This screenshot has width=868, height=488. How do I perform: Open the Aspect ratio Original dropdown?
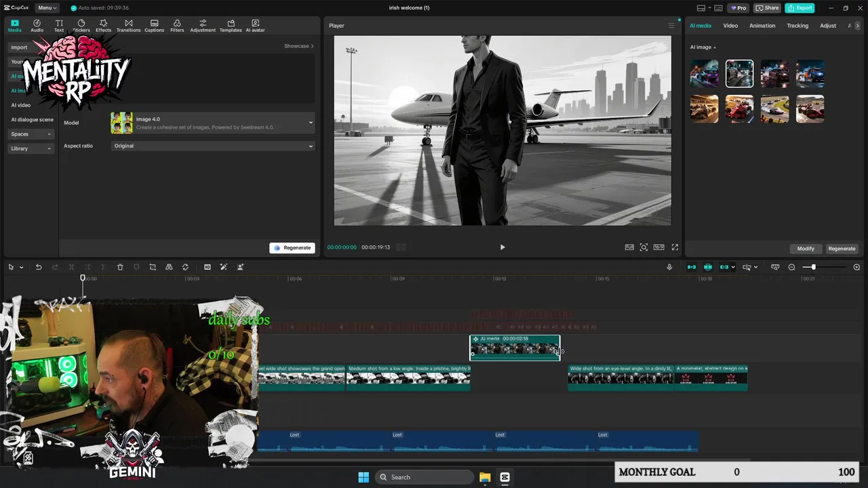click(x=213, y=146)
